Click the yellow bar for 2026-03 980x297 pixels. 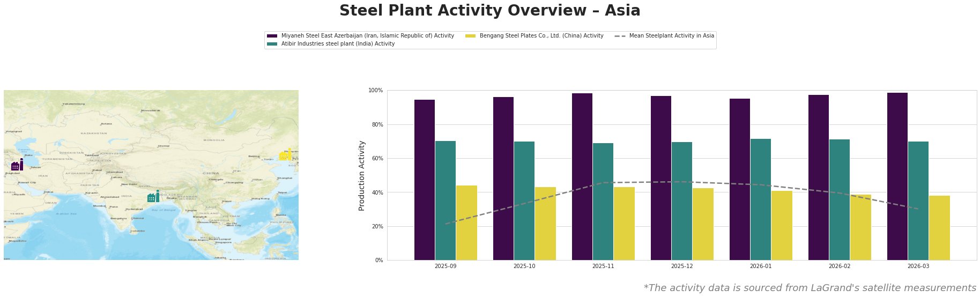(x=939, y=228)
